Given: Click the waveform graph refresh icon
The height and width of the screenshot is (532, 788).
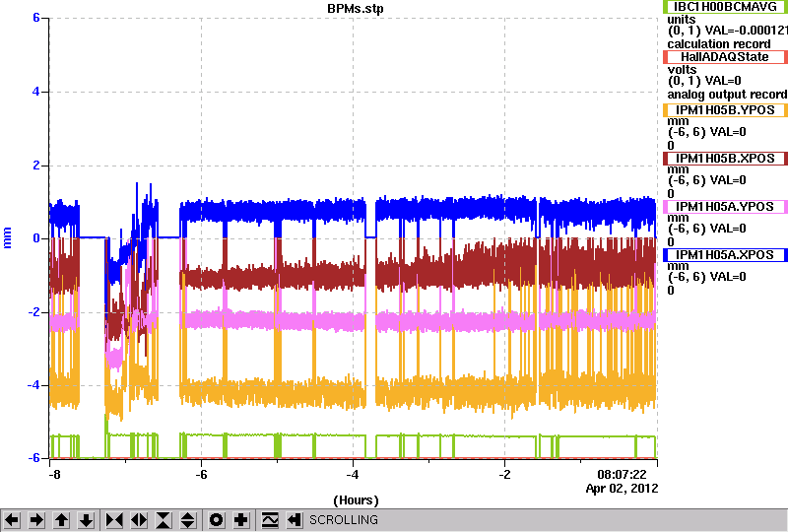Looking at the screenshot, I should pyautogui.click(x=270, y=520).
